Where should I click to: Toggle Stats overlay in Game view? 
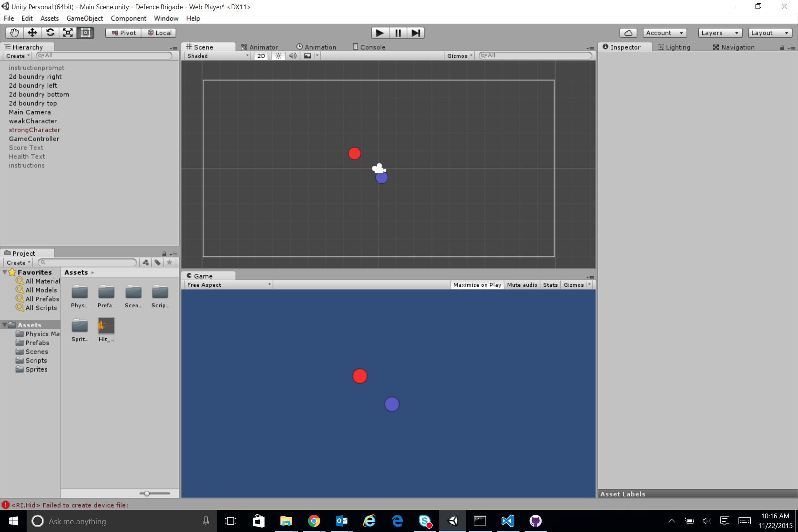pos(550,285)
